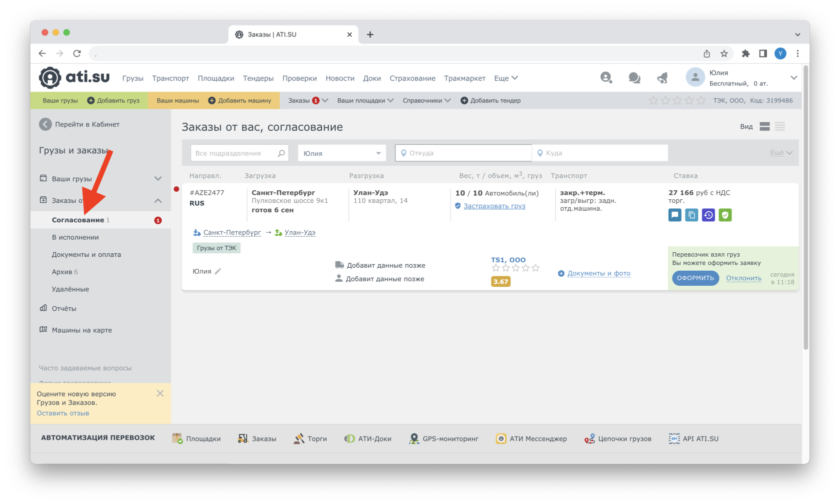The image size is (840, 504).
Task: Click Добавить тендер button
Action: point(490,100)
